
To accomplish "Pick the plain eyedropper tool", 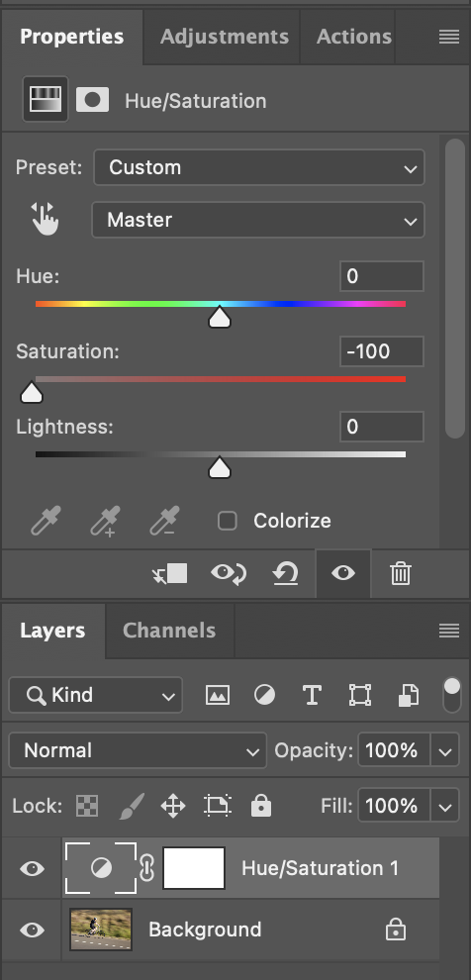I will [47, 521].
